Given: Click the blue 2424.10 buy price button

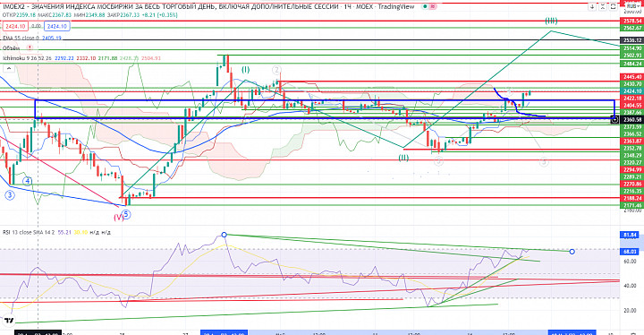Looking at the screenshot, I should click(x=56, y=26).
